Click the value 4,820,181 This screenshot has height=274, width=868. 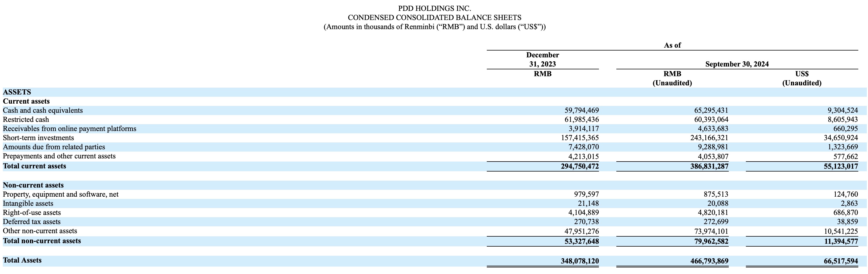point(713,212)
